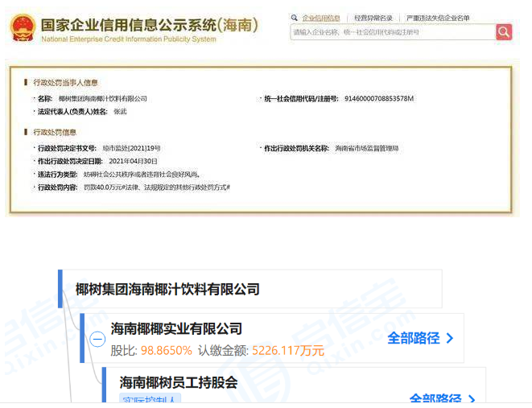Click the National Enterprise Credit Information Publicity System subtitle
This screenshot has width=532, height=408.
point(129,39)
